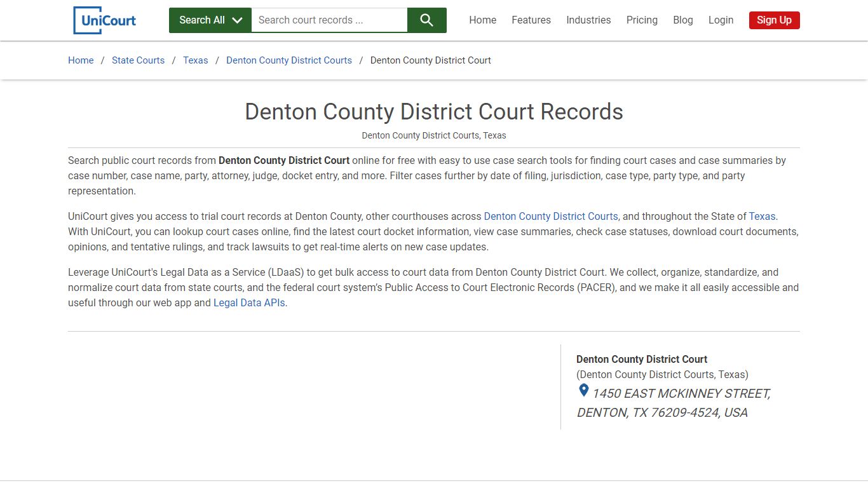This screenshot has width=868, height=488.
Task: Open the Features menu item
Action: (531, 20)
